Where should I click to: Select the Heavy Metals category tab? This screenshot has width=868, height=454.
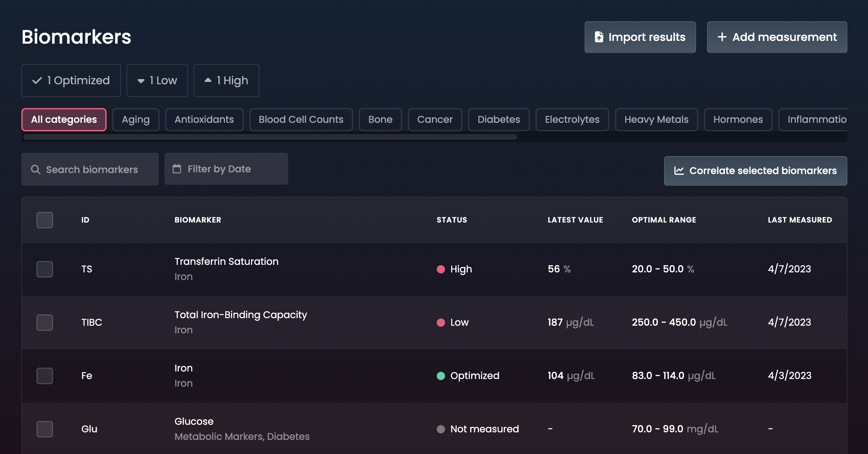coord(656,119)
